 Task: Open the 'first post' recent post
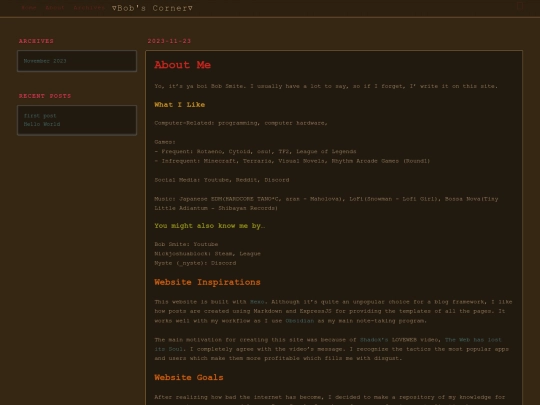[x=40, y=116]
